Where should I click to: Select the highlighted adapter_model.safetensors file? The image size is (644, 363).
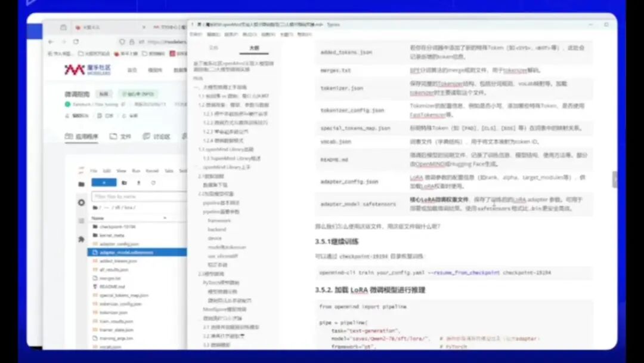click(x=137, y=252)
